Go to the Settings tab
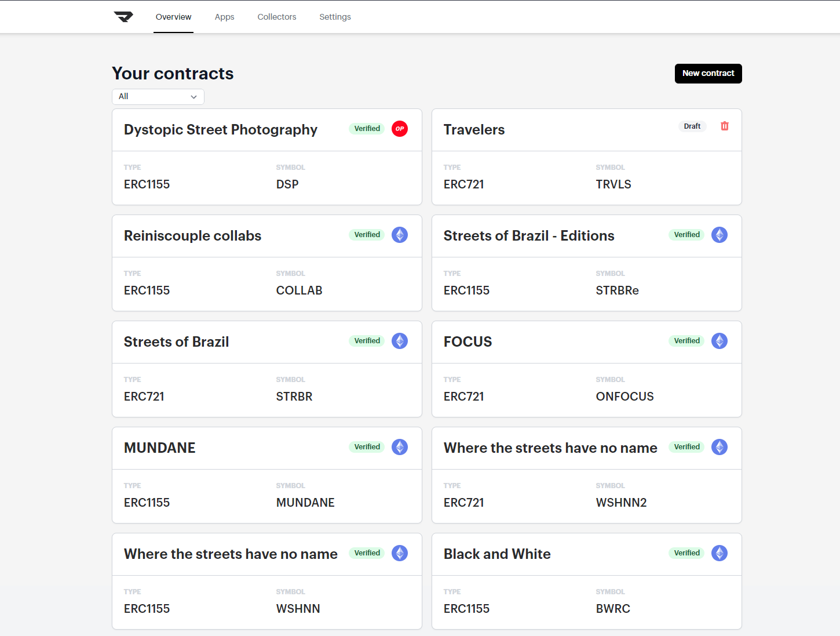Image resolution: width=840 pixels, height=636 pixels. (335, 17)
